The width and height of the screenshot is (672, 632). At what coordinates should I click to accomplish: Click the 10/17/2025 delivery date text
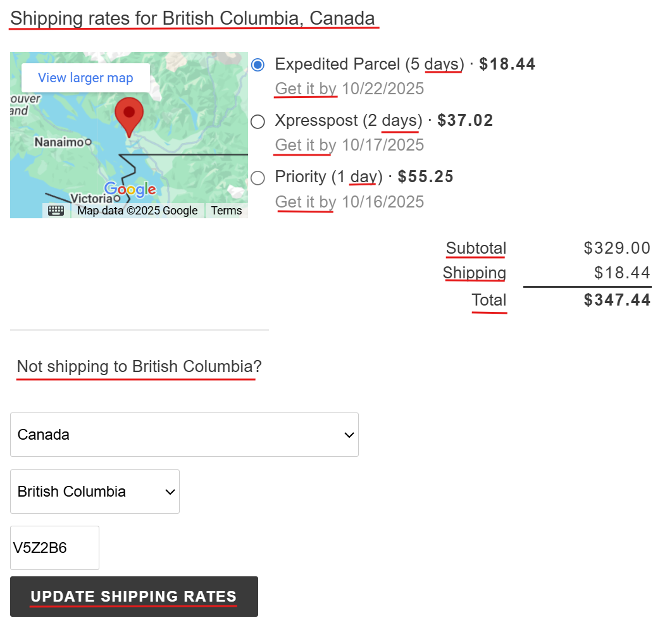click(382, 145)
